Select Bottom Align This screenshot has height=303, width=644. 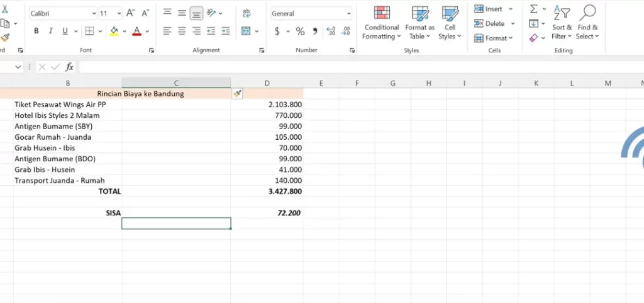click(x=197, y=14)
